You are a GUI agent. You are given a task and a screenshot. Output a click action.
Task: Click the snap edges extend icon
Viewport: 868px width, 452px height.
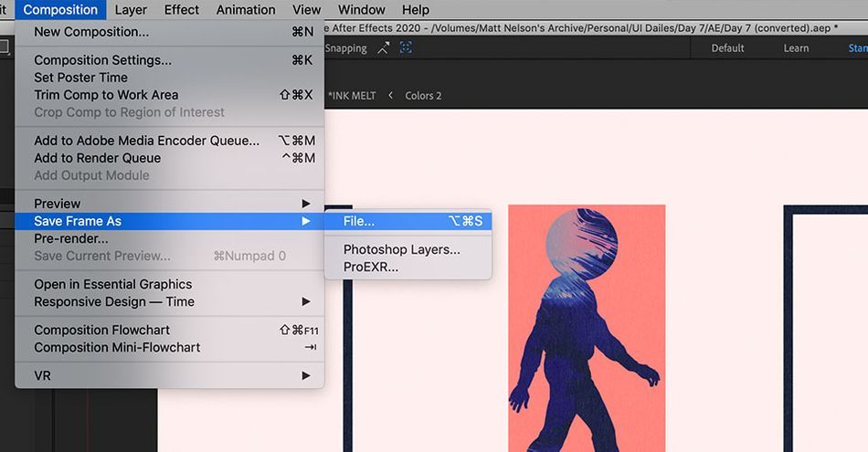pos(383,48)
